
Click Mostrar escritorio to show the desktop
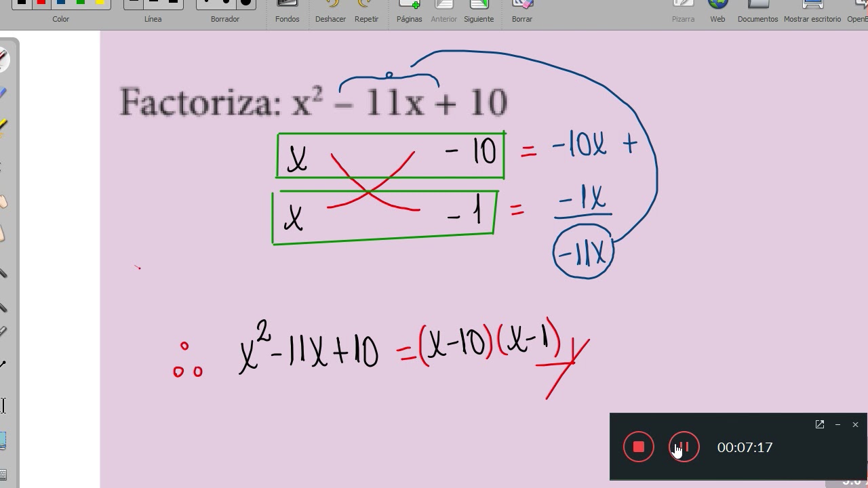coord(812,12)
